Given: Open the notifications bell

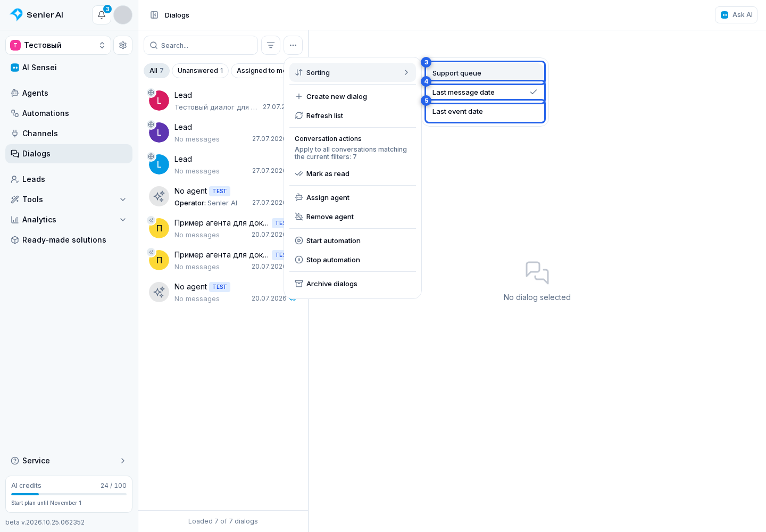Looking at the screenshot, I should [x=101, y=15].
